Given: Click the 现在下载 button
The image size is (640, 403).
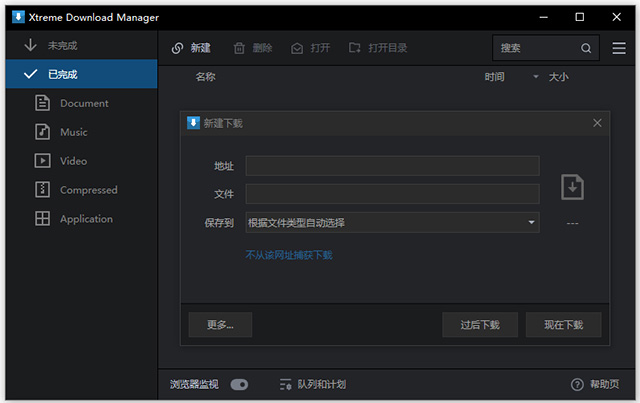Looking at the screenshot, I should [x=563, y=324].
